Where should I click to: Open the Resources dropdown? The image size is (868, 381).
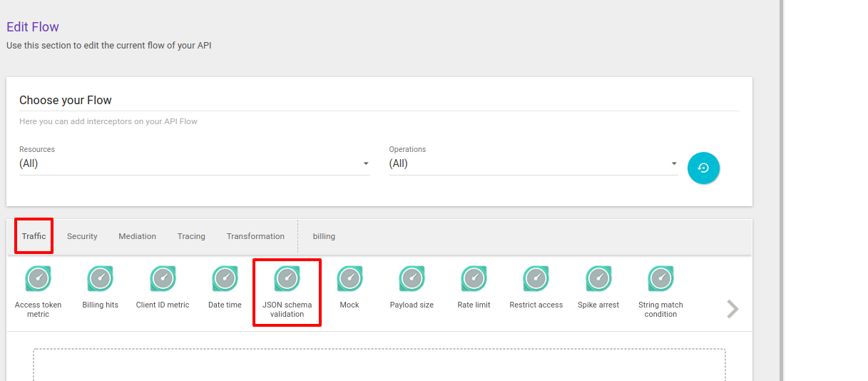[194, 163]
